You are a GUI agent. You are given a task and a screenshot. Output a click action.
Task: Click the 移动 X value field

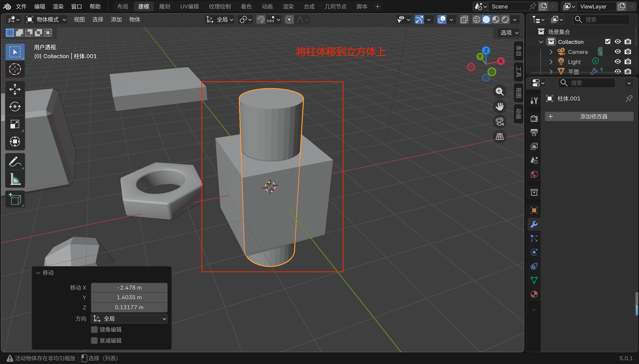coord(129,288)
